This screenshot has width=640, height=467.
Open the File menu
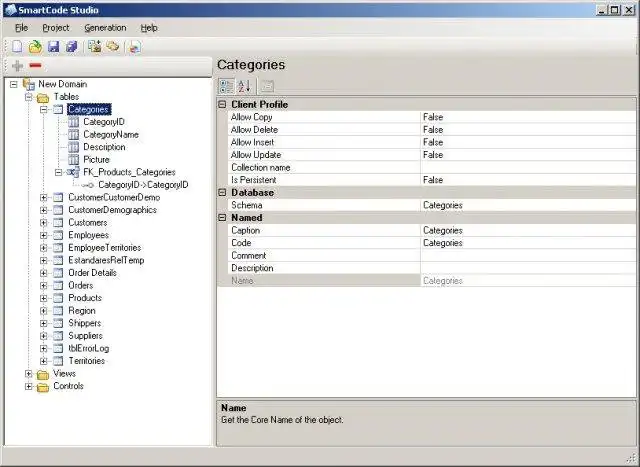click(x=21, y=28)
